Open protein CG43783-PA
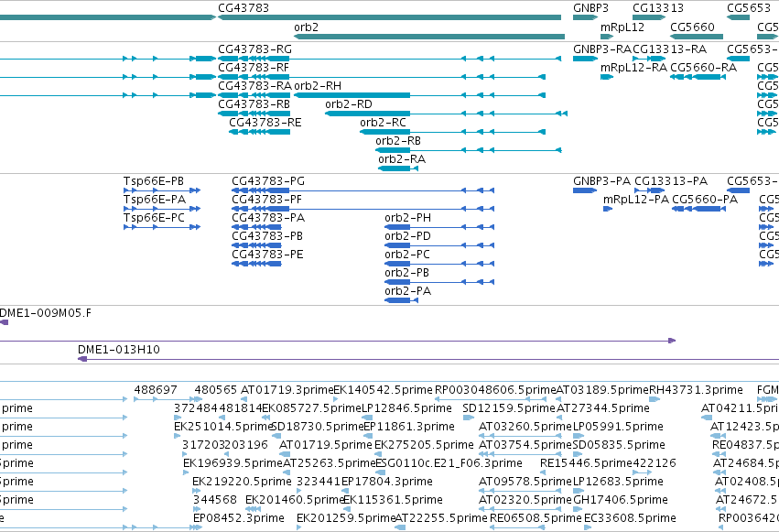Image resolution: width=779 pixels, height=532 pixels. [x=268, y=218]
